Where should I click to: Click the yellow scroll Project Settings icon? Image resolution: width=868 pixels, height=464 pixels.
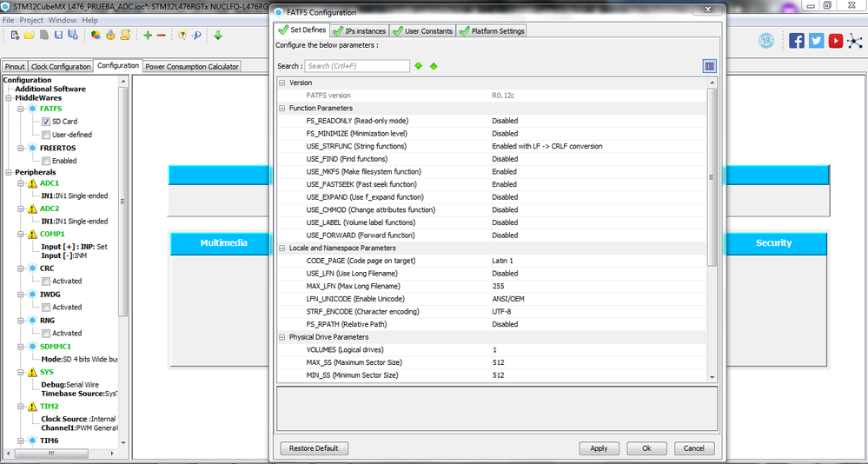coord(125,35)
